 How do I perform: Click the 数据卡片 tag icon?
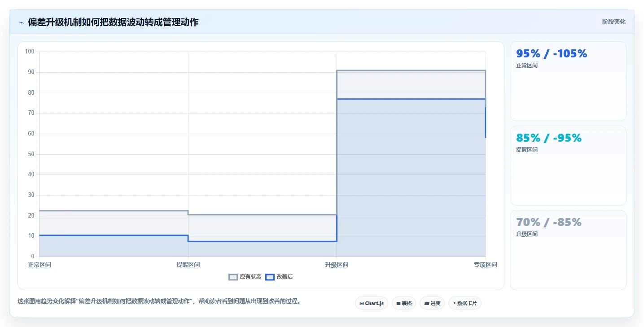point(454,304)
